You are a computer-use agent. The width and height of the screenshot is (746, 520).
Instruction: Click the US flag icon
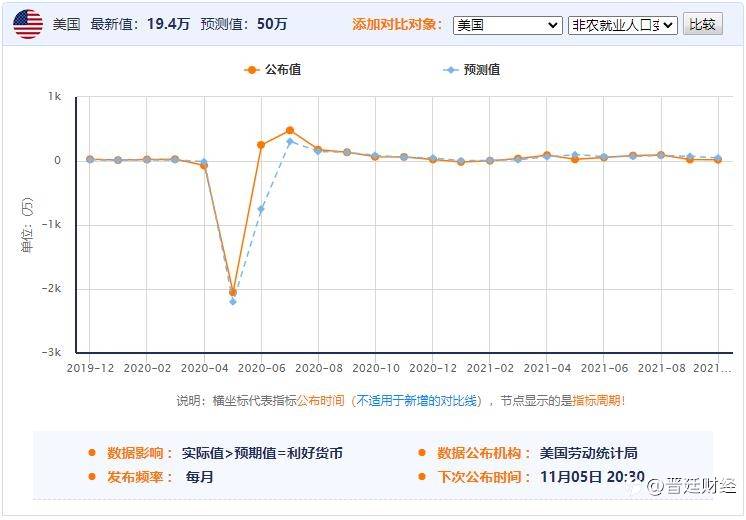[28, 24]
